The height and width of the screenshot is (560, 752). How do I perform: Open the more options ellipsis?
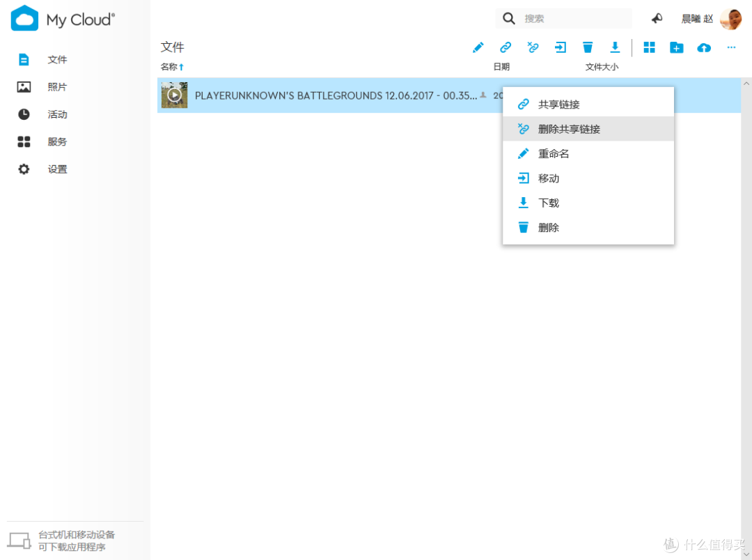point(731,47)
